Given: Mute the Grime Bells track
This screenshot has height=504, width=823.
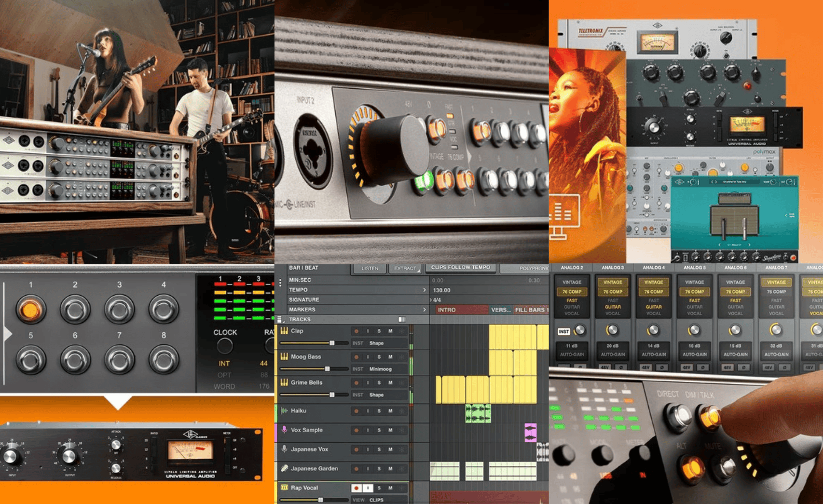Looking at the screenshot, I should (390, 383).
